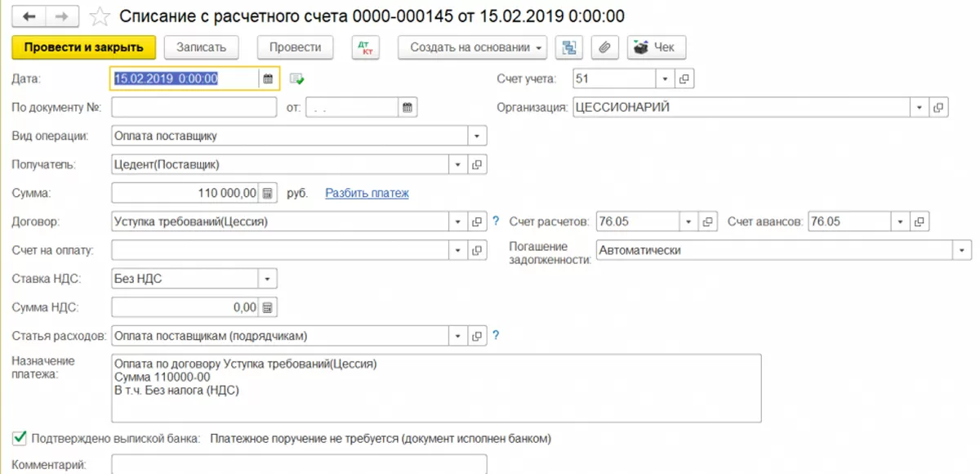The width and height of the screenshot is (980, 474).
Task: Click the Провести button
Action: tap(295, 47)
